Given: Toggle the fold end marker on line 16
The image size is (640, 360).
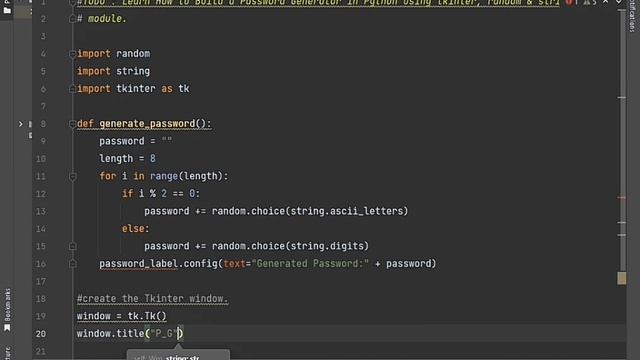Looking at the screenshot, I should [x=72, y=264].
